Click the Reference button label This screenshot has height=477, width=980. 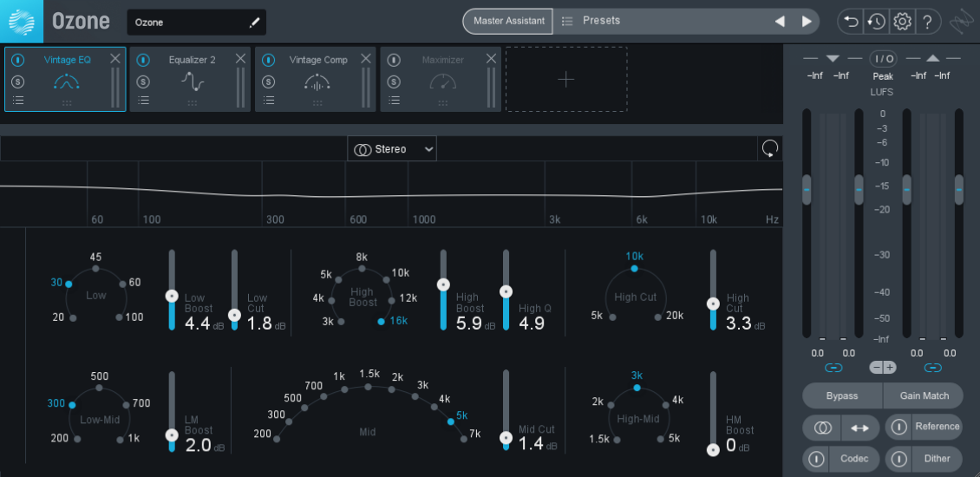click(937, 427)
